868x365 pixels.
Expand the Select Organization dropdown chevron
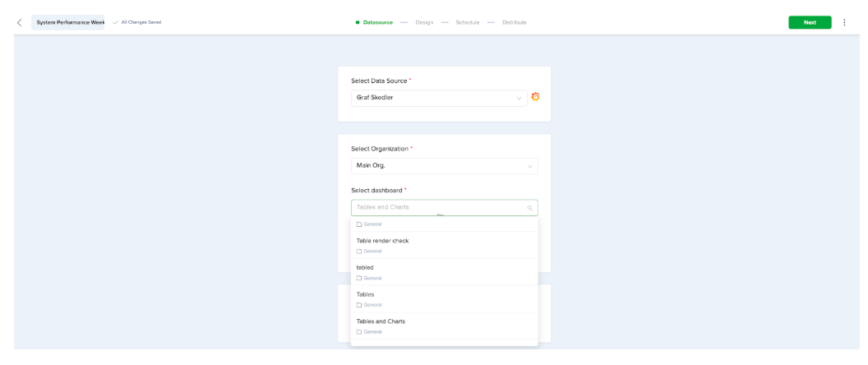pyautogui.click(x=529, y=166)
